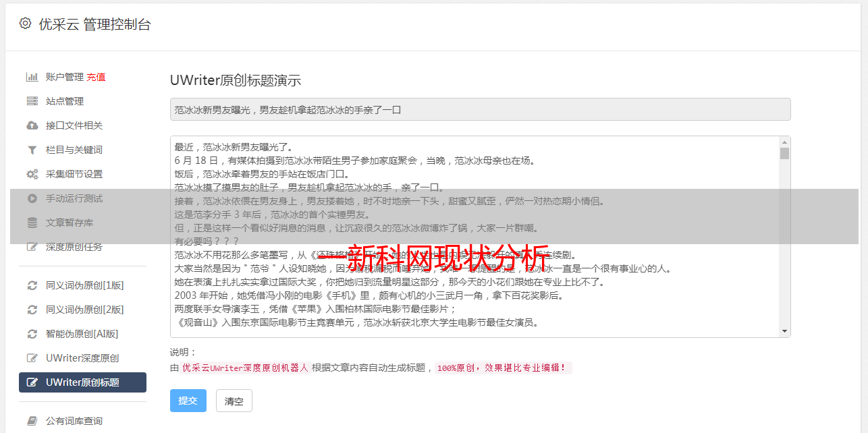Click the refresh icon for 智能伪原创[AI版]
The width and height of the screenshot is (868, 433).
(32, 334)
